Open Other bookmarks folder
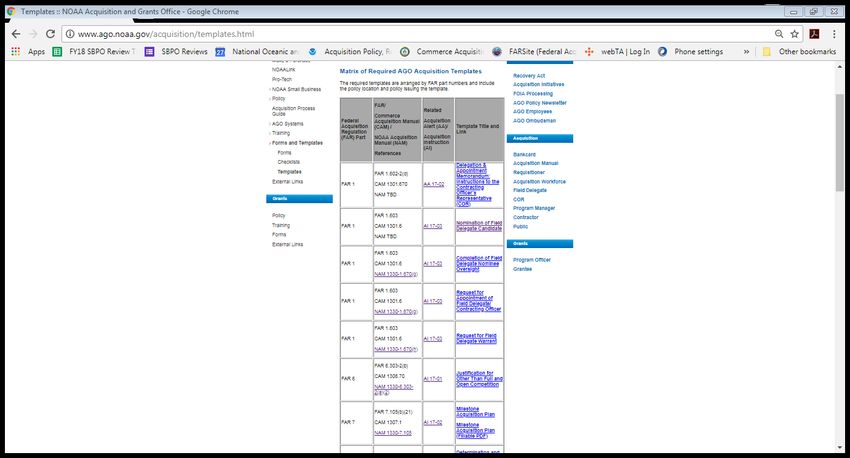Screen dimensions: 850x458 [800, 51]
